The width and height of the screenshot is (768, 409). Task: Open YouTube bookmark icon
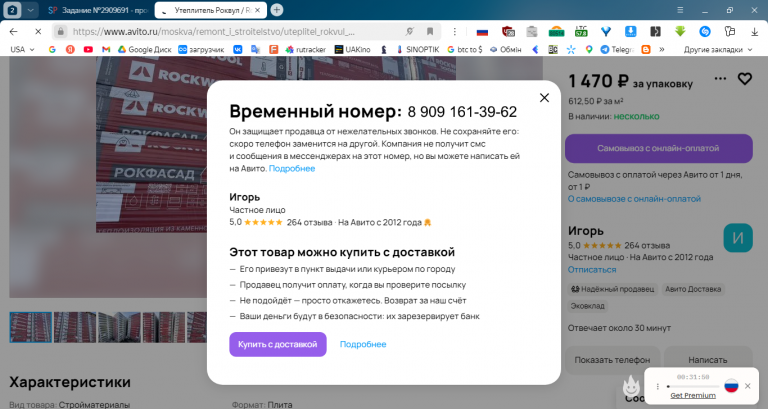click(x=88, y=49)
